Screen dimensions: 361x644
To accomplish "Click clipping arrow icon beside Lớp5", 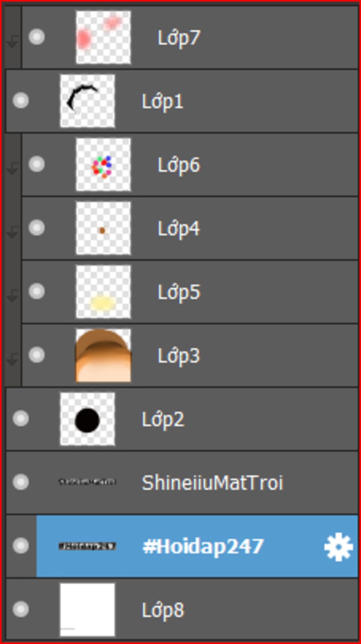I will pos(13,296).
